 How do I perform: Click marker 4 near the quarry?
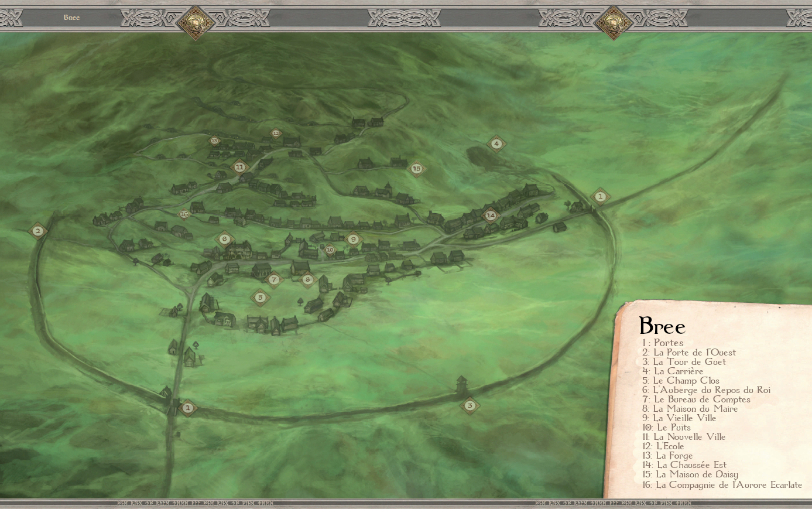click(x=496, y=144)
